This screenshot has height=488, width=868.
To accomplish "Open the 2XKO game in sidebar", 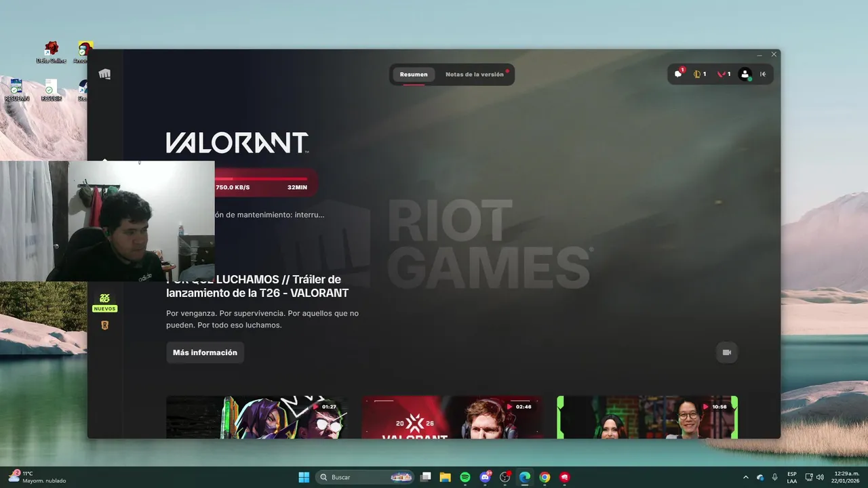I will (x=104, y=298).
